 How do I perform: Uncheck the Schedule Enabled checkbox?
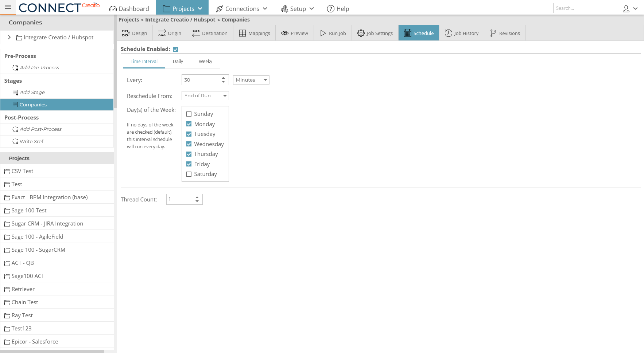(175, 49)
